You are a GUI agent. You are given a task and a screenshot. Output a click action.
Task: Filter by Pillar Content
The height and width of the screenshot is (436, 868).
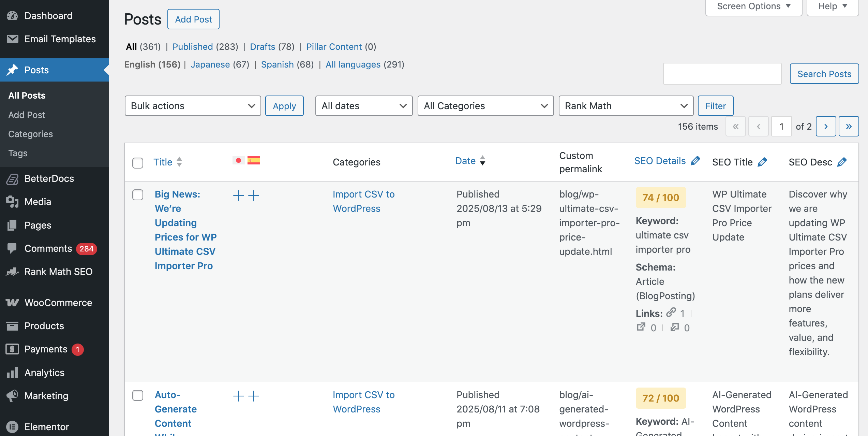pyautogui.click(x=334, y=47)
